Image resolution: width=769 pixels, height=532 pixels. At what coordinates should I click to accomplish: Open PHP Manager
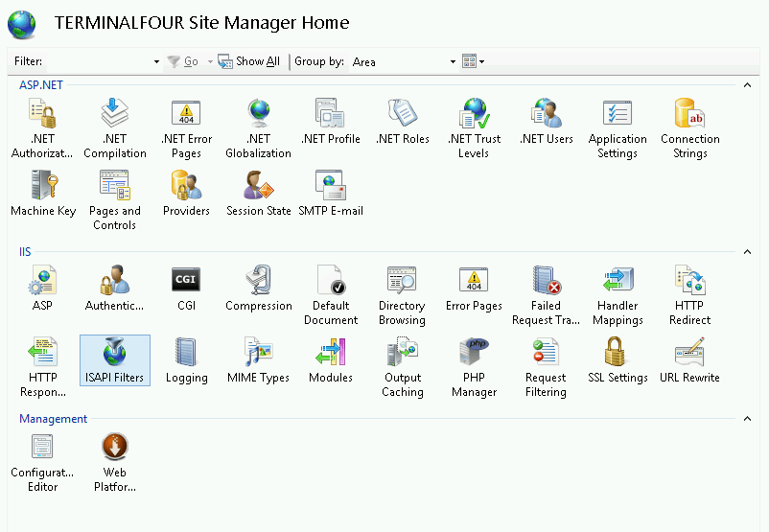(x=474, y=367)
